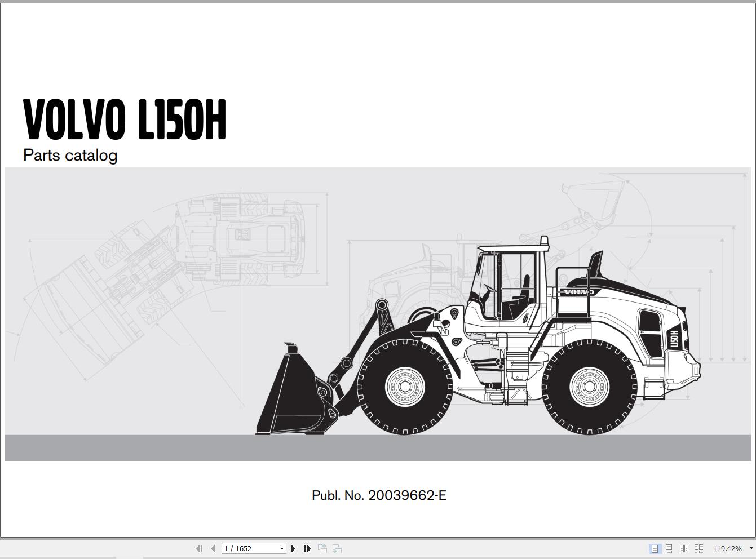Click the Parts catalog subtitle
Image resolution: width=756 pixels, height=559 pixels.
click(69, 155)
